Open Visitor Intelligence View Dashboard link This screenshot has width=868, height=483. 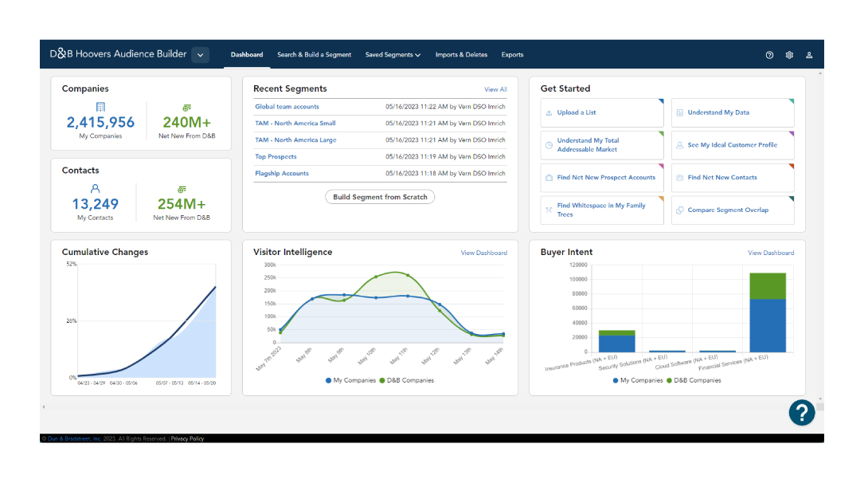pyautogui.click(x=484, y=253)
